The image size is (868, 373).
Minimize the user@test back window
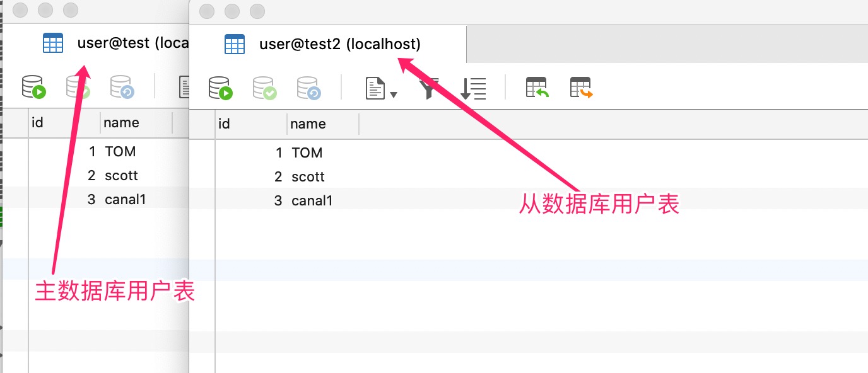(x=45, y=10)
